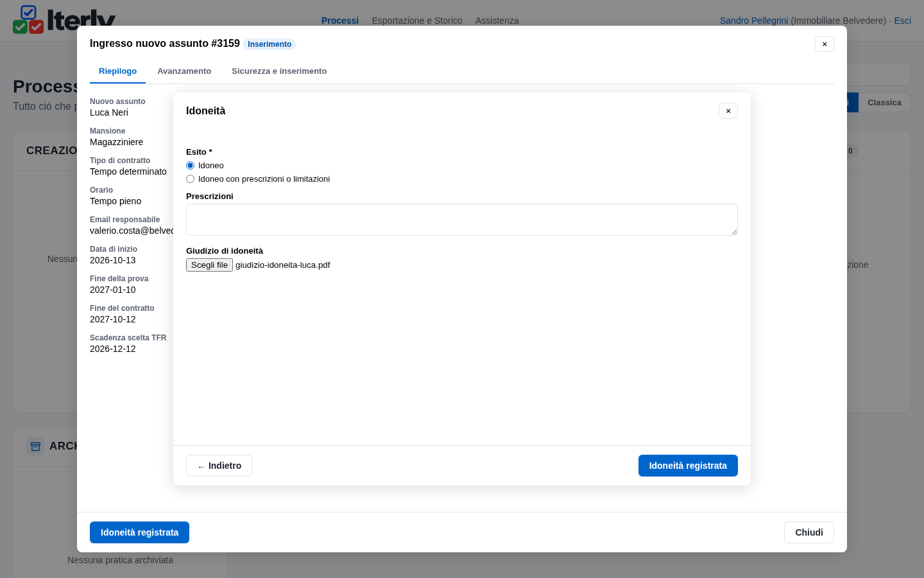Open Sandro Pellegrini's profile link
This screenshot has height=578, width=924.
754,21
